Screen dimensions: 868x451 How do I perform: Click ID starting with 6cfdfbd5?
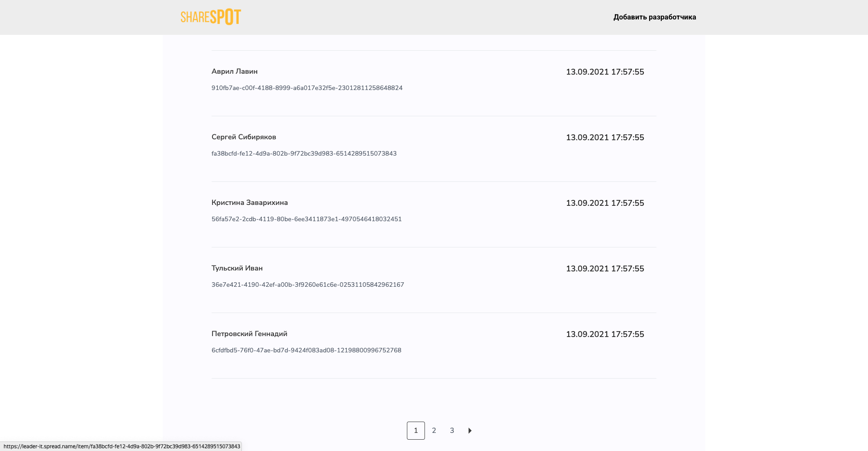(x=306, y=351)
